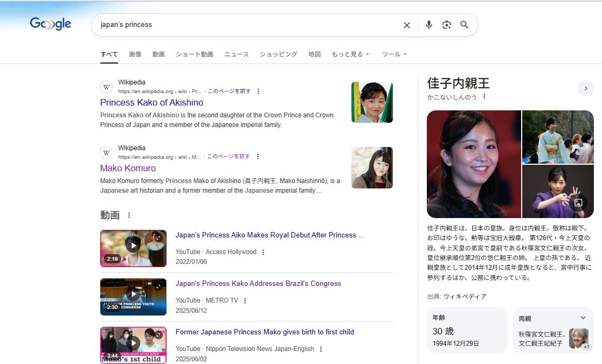Open the ツール dropdown menu
Image resolution: width=602 pixels, height=364 pixels.
pyautogui.click(x=394, y=54)
